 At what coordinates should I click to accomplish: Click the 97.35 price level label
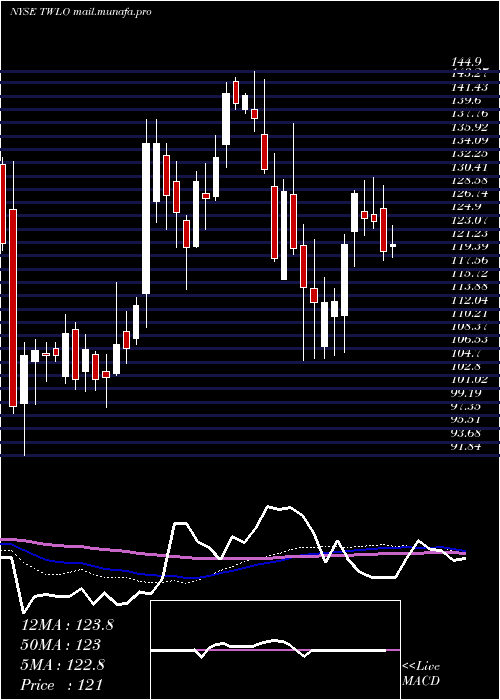pyautogui.click(x=467, y=405)
